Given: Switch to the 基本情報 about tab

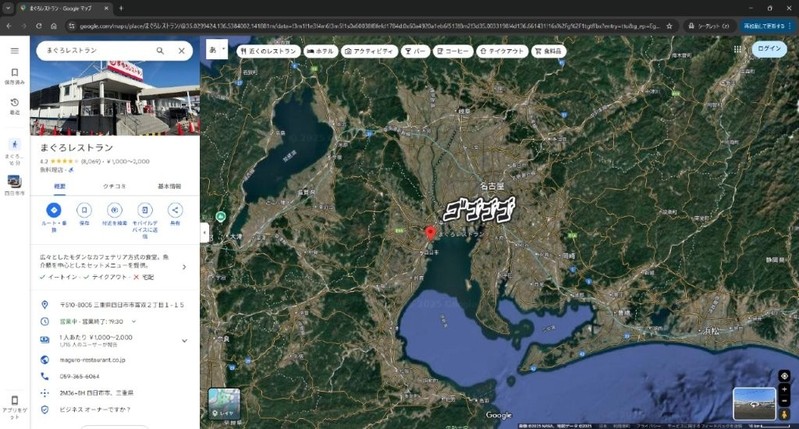Looking at the screenshot, I should [169, 186].
